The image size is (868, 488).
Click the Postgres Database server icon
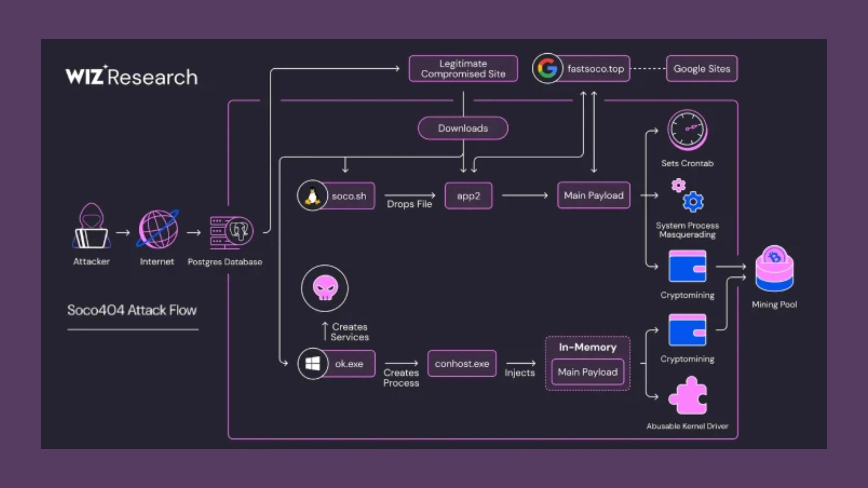[x=231, y=232]
